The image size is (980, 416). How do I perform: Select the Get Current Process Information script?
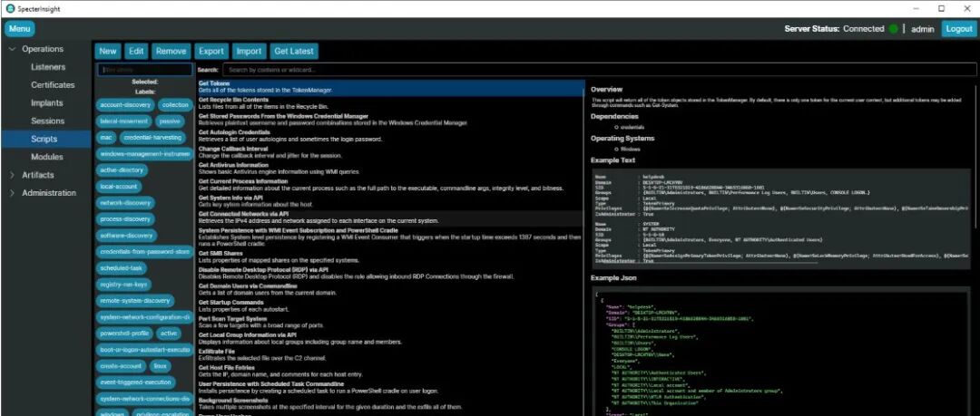390,185
